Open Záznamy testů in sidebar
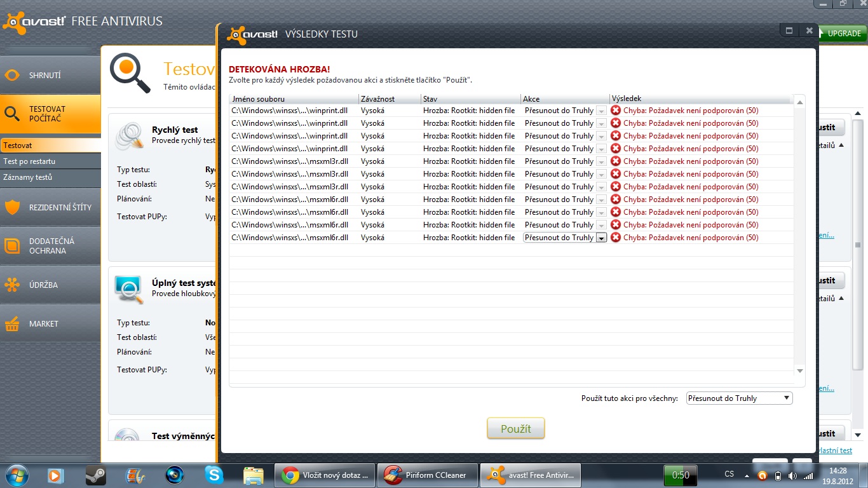 (x=50, y=177)
